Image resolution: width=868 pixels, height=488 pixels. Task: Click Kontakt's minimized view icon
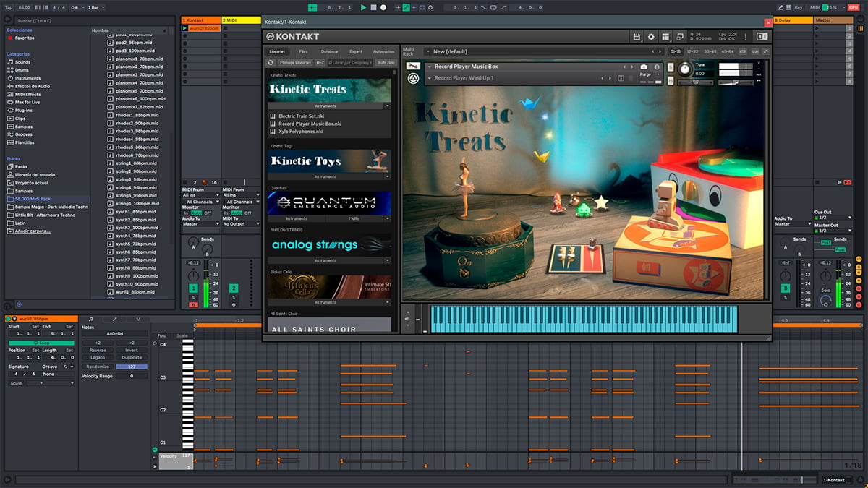click(x=680, y=36)
